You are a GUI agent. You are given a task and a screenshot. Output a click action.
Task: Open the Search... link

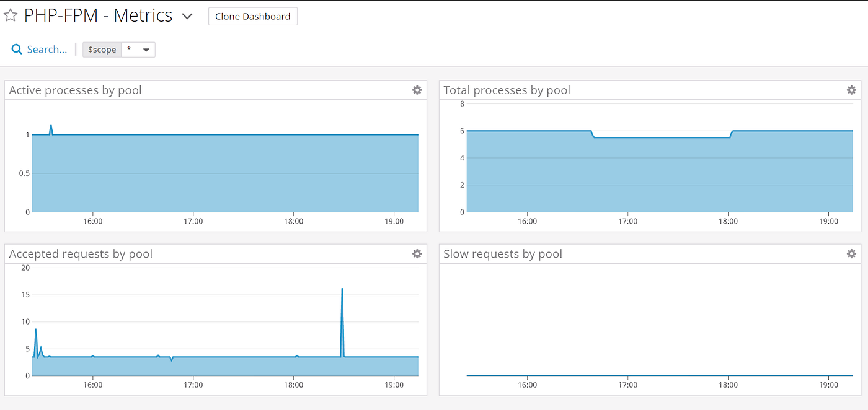(x=46, y=49)
